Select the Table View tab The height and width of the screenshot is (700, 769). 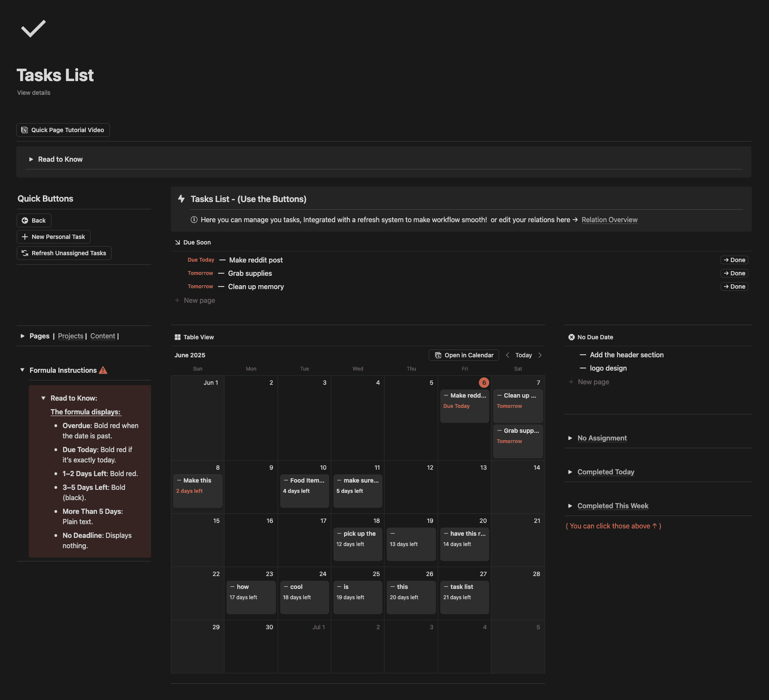pos(194,337)
